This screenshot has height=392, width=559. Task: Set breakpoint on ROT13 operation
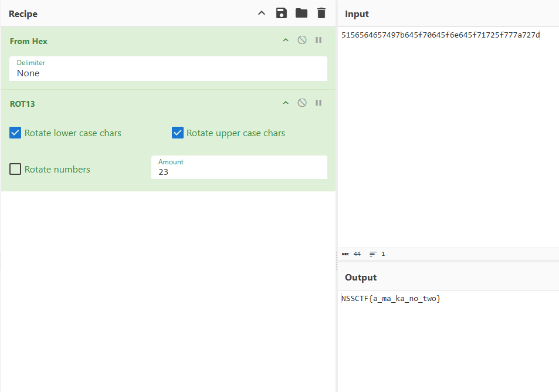click(x=319, y=103)
